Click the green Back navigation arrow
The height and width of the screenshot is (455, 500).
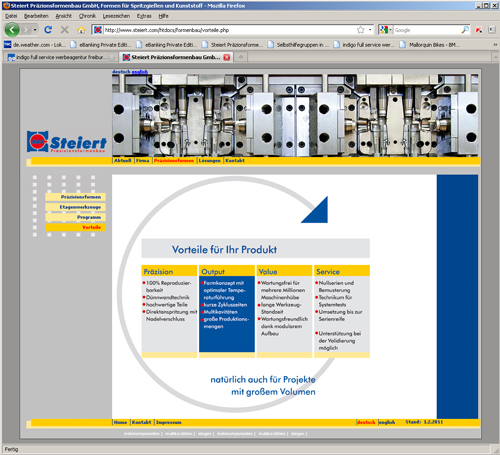pyautogui.click(x=12, y=30)
